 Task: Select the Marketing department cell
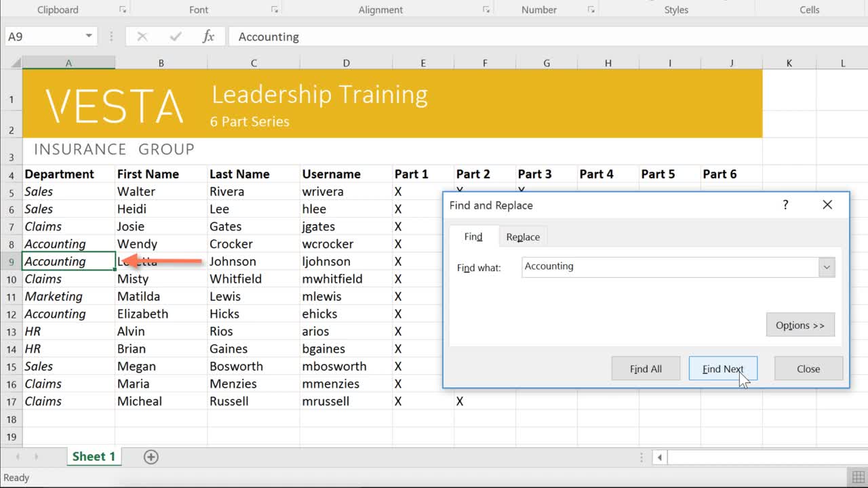click(68, 297)
